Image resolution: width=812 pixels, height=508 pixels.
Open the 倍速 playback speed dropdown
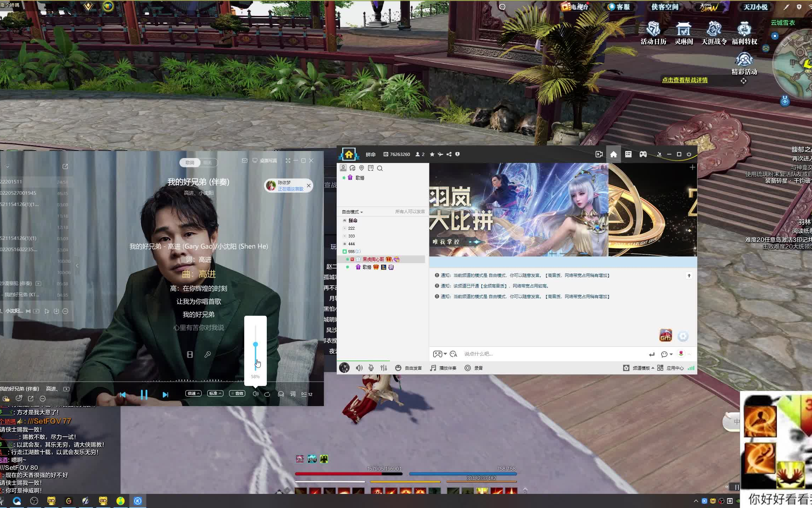(193, 393)
